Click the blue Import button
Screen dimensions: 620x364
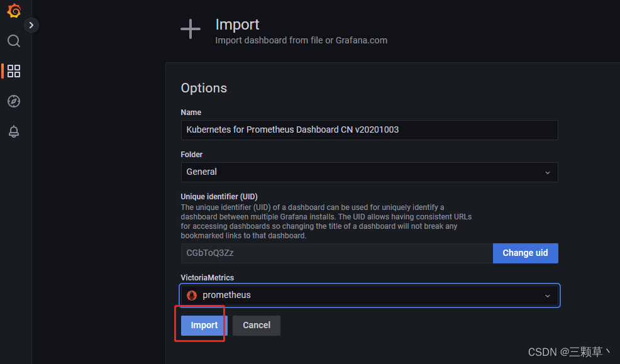[x=204, y=325]
